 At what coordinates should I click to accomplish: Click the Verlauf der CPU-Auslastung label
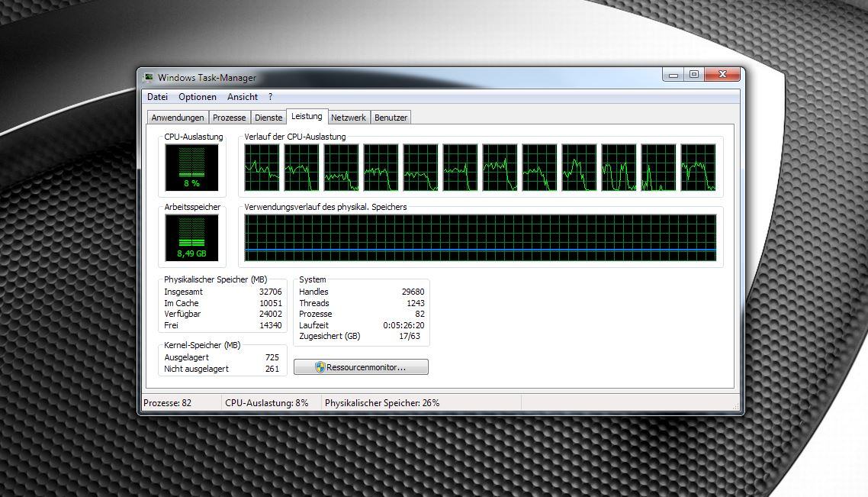[x=295, y=137]
